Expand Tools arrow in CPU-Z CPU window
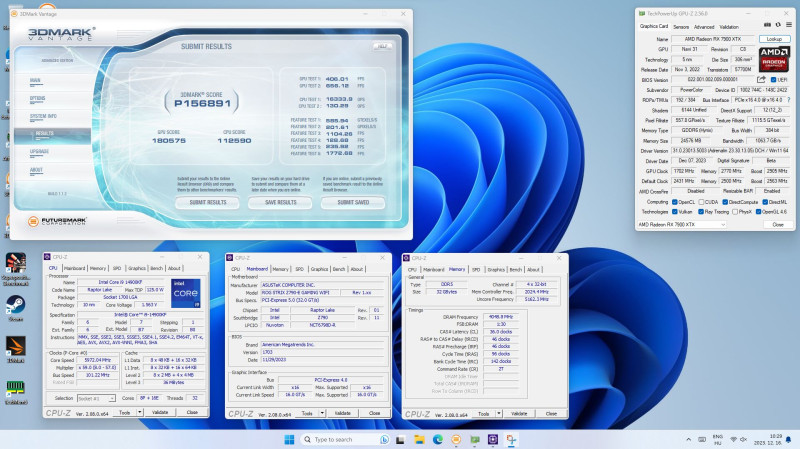The width and height of the screenshot is (800, 449). pos(139,412)
